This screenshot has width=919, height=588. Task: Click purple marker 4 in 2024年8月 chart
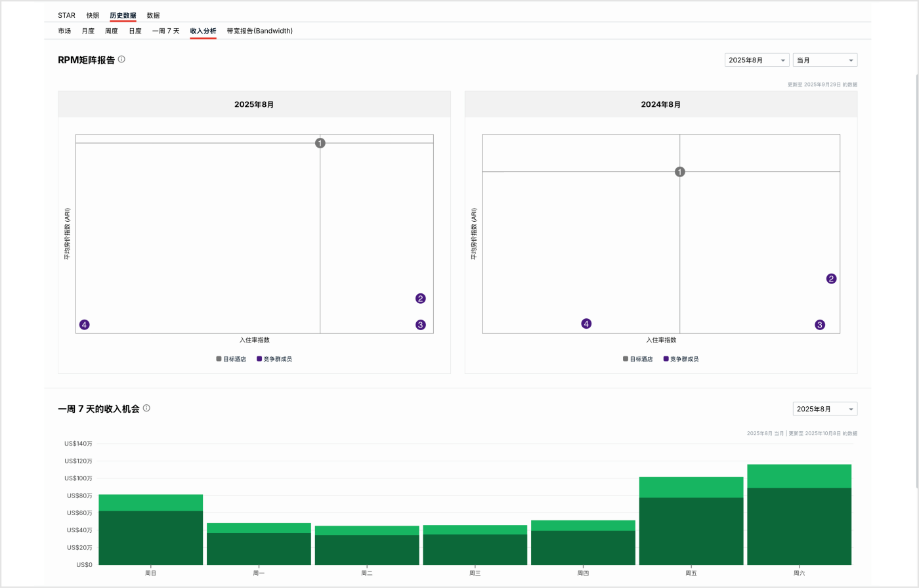point(586,324)
